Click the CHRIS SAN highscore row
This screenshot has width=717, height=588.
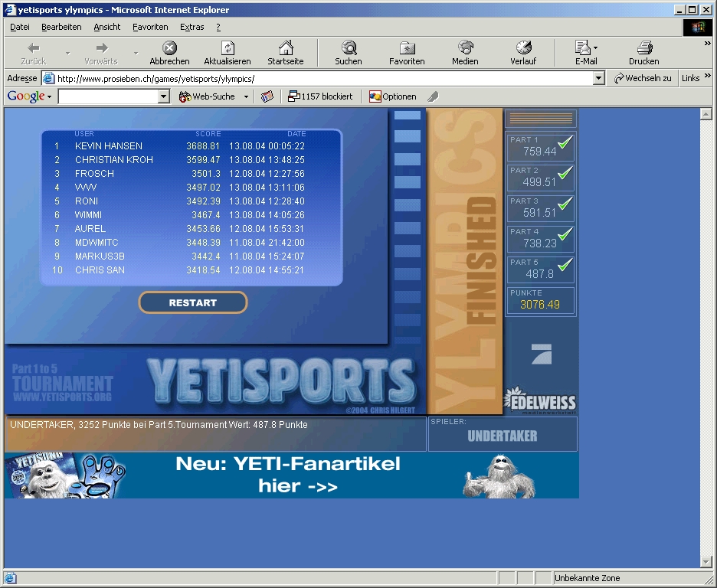180,270
